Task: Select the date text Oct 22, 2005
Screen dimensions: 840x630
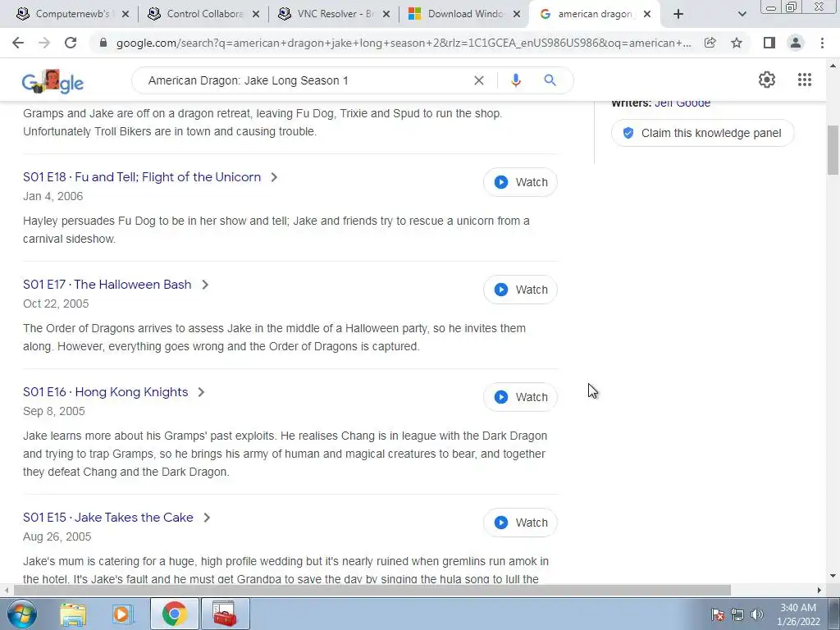Action: [x=56, y=304]
